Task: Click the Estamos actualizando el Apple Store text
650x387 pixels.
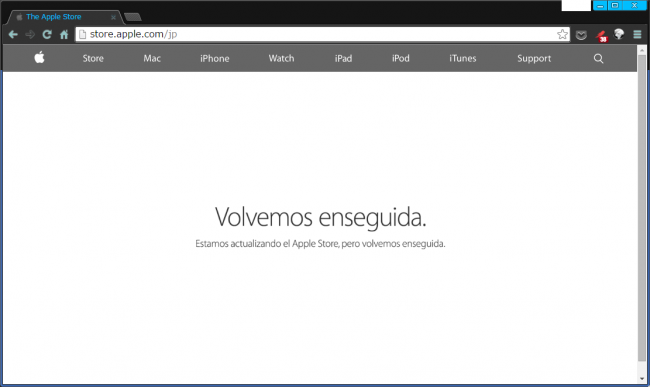Action: 320,244
